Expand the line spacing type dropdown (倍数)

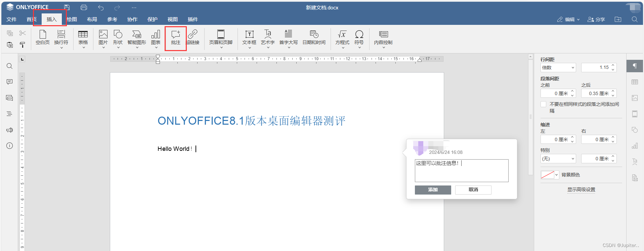pos(558,68)
